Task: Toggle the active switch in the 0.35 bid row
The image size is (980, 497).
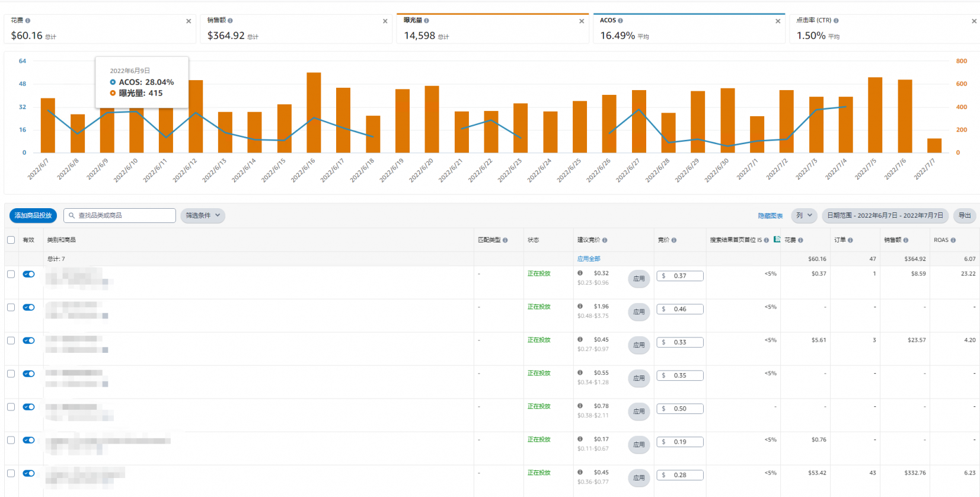Action: [x=28, y=374]
